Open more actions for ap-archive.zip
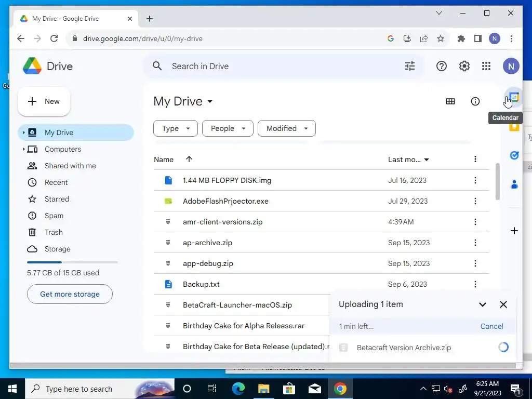 click(475, 243)
